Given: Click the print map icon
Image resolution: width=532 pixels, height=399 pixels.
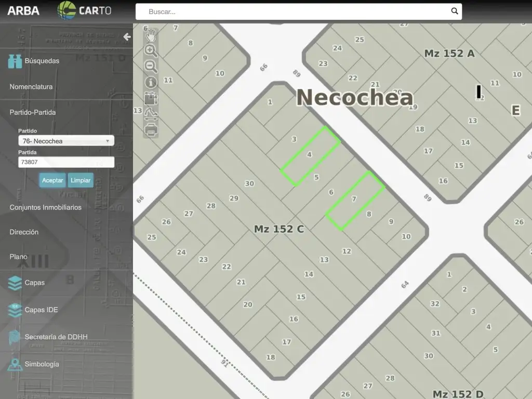Looking at the screenshot, I should tap(151, 129).
